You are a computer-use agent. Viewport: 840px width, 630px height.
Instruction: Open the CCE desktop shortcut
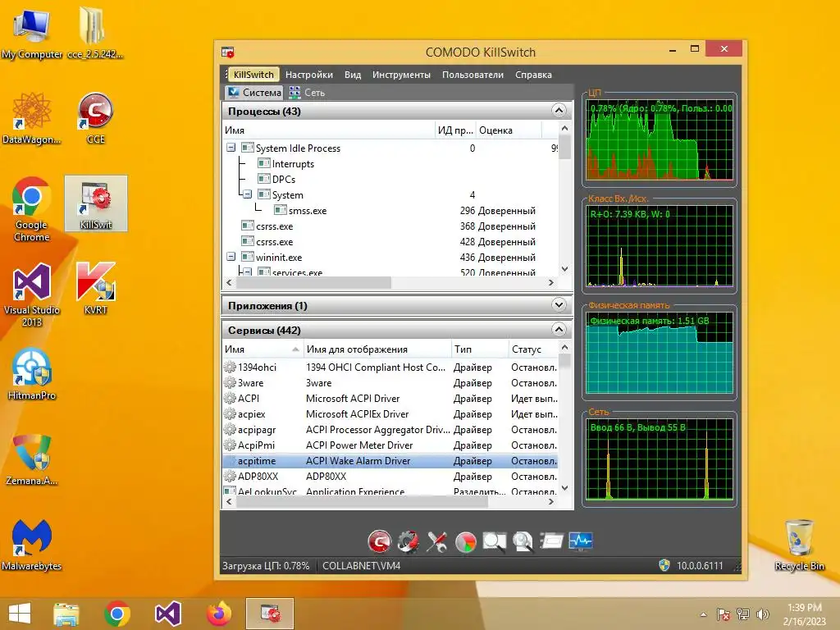pyautogui.click(x=95, y=118)
